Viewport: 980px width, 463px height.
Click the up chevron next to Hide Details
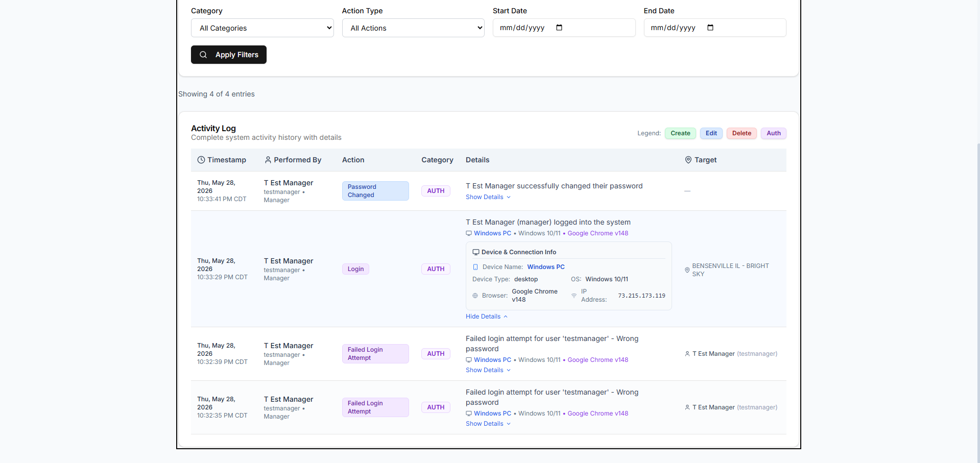506,316
